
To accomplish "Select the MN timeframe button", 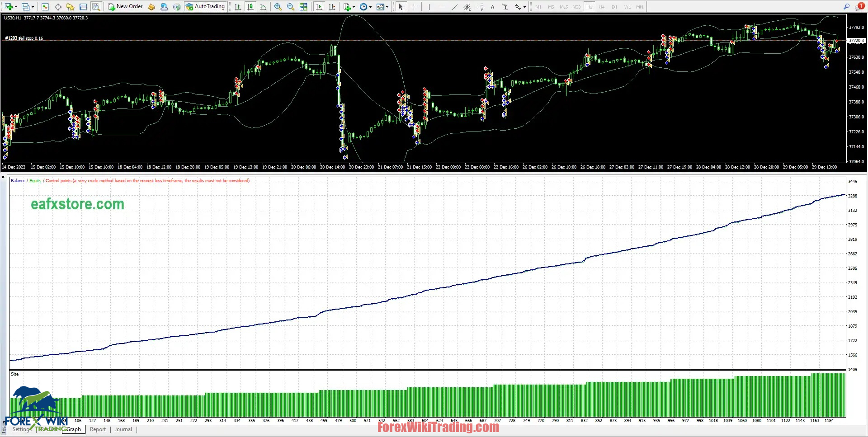I will (x=640, y=7).
